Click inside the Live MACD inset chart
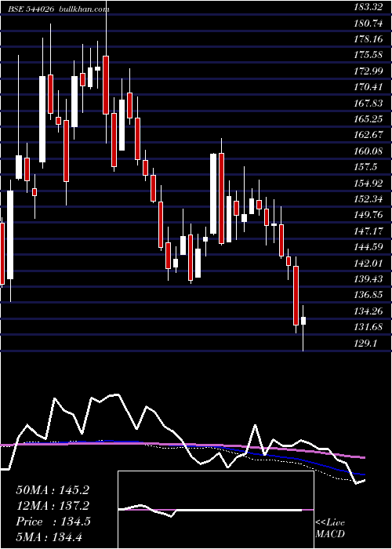Viewport: 392px width, 549px height. coord(216,510)
